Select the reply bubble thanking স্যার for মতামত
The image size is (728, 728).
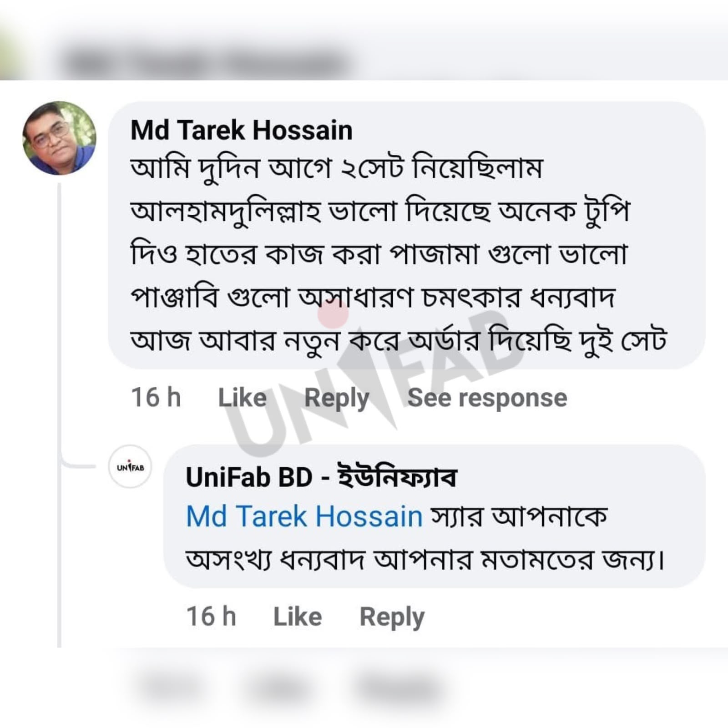[x=434, y=516]
